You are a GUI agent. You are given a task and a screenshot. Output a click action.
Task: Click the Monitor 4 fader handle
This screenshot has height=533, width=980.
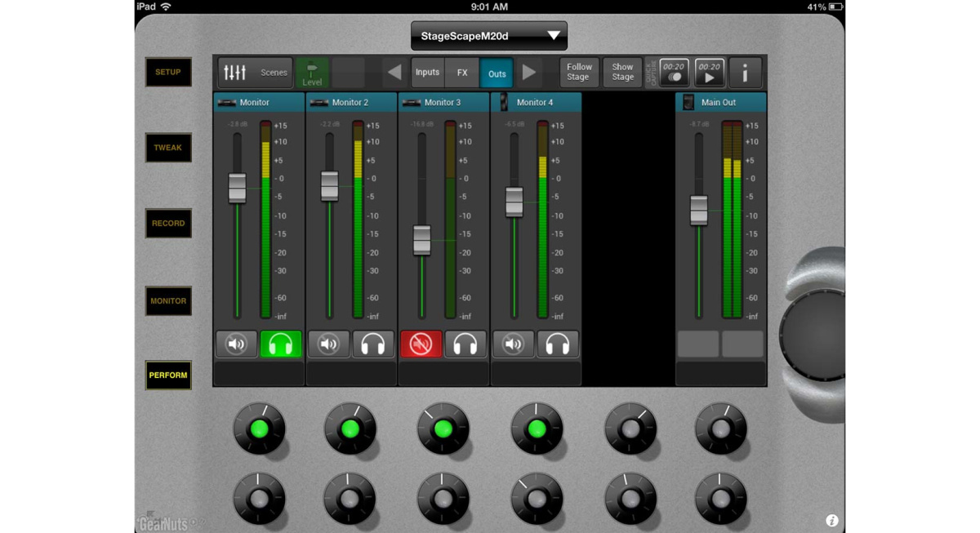tap(514, 202)
